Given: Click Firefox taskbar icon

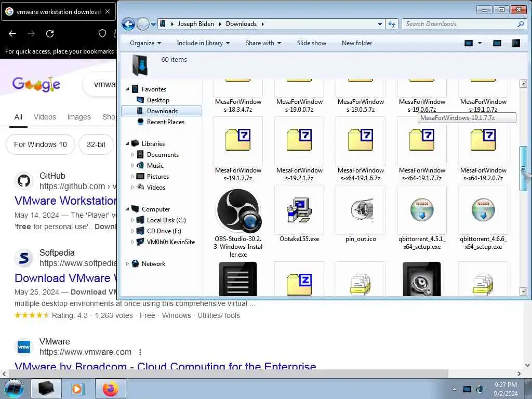Looking at the screenshot, I should click(110, 389).
